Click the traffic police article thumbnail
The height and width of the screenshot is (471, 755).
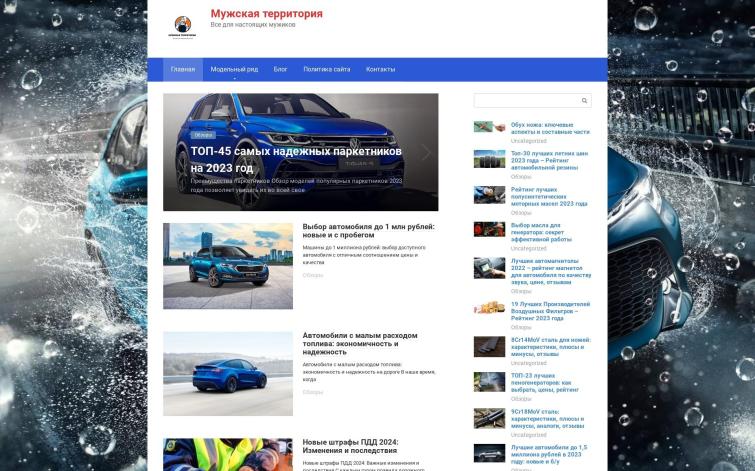pos(228,454)
